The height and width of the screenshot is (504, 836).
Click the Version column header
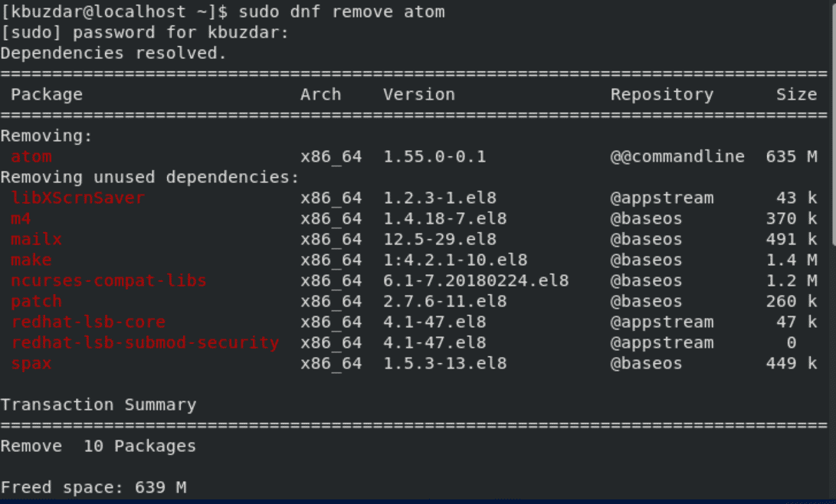tap(419, 95)
